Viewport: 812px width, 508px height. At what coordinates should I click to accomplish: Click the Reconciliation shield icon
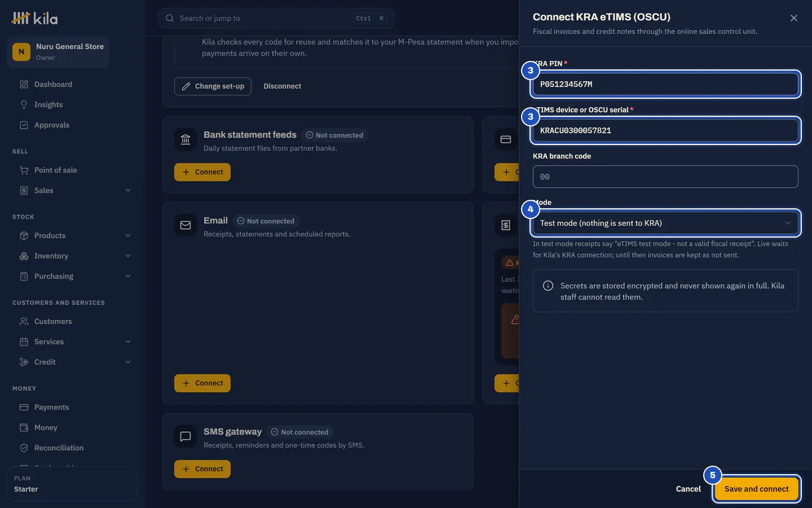point(24,448)
